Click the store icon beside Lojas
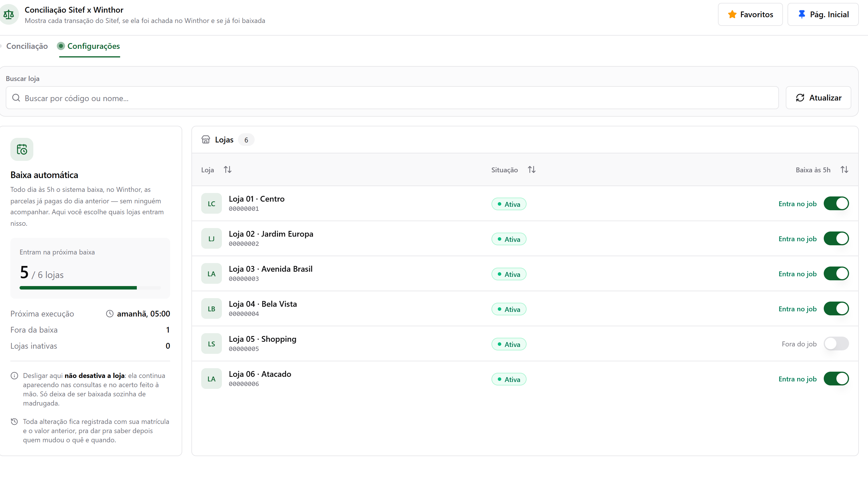 pos(206,140)
